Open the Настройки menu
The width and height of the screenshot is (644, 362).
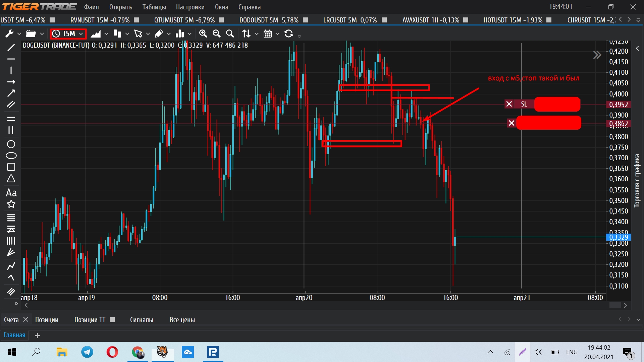click(190, 7)
